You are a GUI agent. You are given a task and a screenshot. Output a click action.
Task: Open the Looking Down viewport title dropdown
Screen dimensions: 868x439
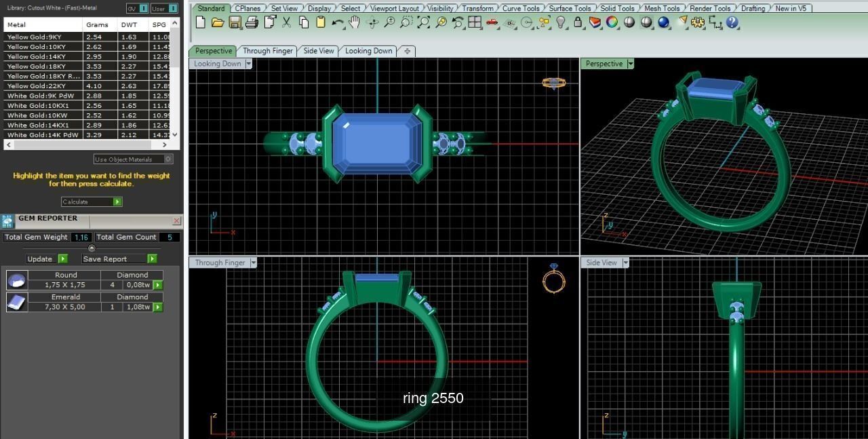point(249,64)
